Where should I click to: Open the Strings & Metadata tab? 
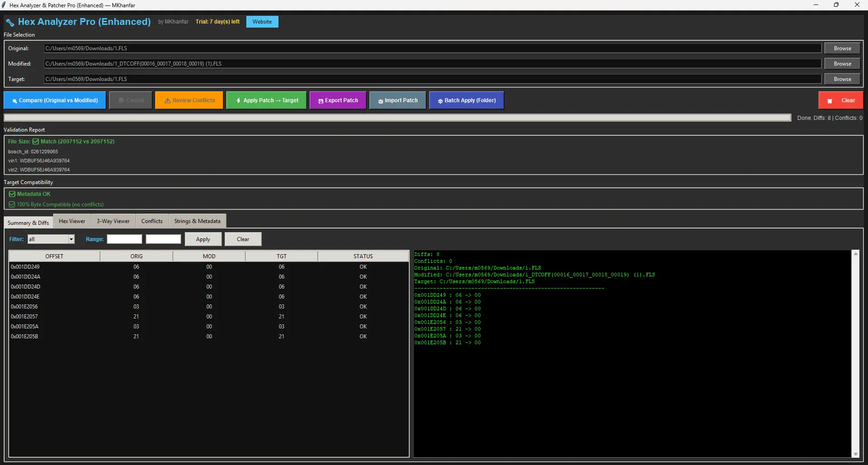(197, 221)
